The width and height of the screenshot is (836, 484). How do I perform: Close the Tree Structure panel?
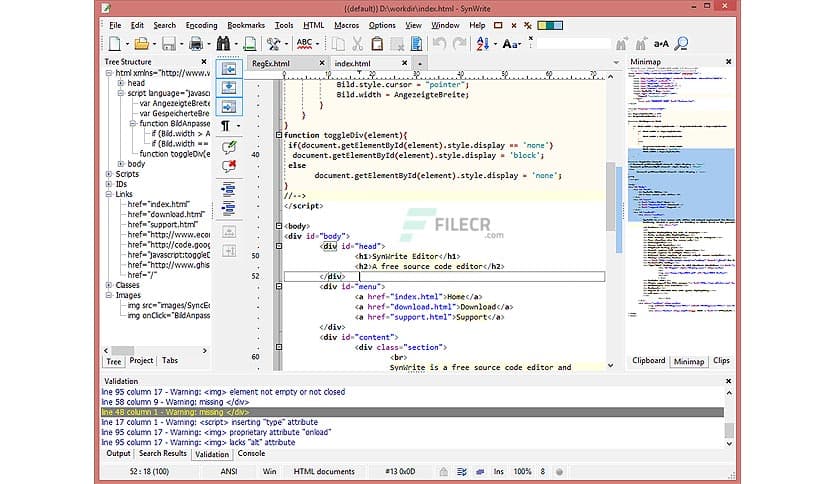tap(204, 62)
